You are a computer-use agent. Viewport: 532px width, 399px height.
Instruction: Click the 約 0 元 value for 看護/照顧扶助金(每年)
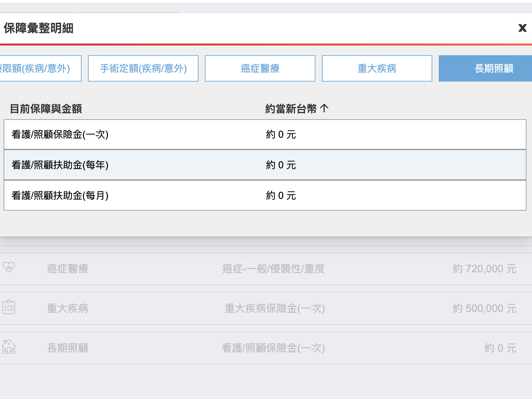pyautogui.click(x=281, y=165)
